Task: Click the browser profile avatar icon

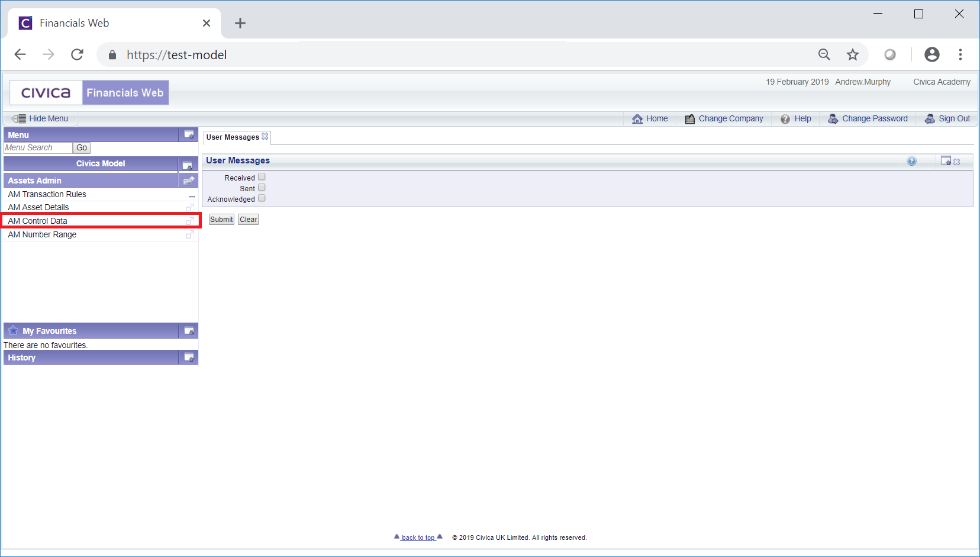Action: pos(932,54)
